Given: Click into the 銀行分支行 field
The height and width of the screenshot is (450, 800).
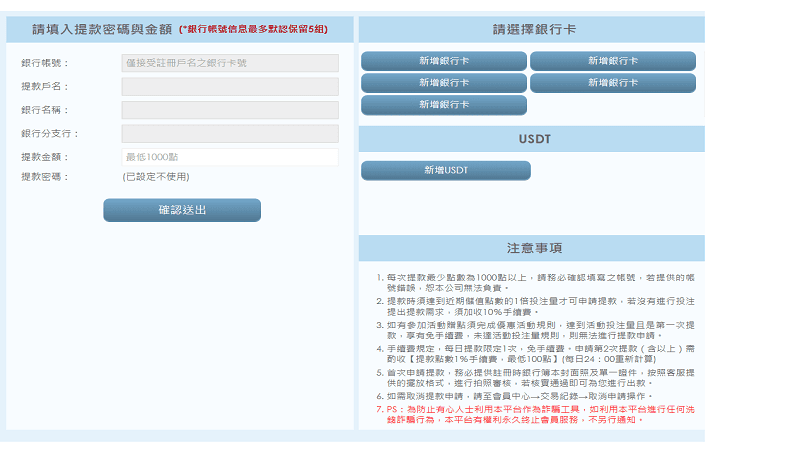Looking at the screenshot, I should coord(230,133).
